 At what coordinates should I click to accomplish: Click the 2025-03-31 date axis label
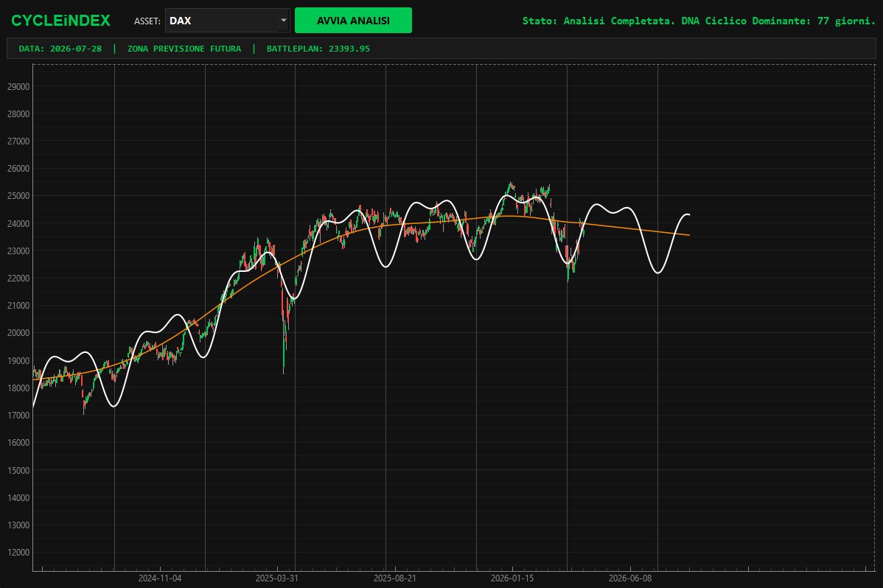point(277,578)
